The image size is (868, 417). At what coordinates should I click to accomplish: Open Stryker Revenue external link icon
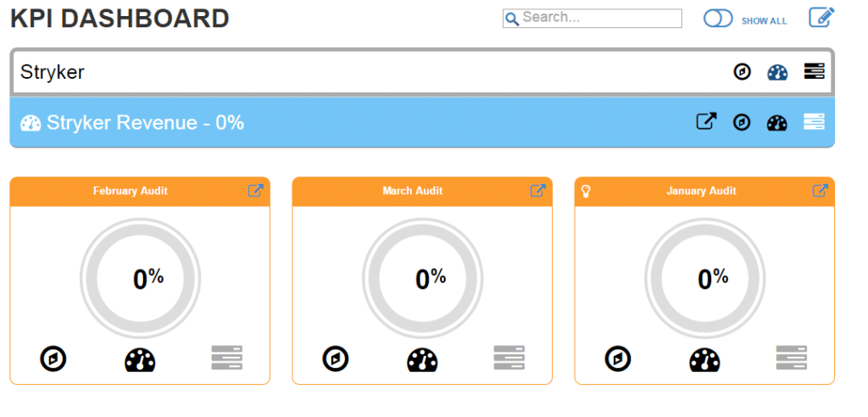706,121
